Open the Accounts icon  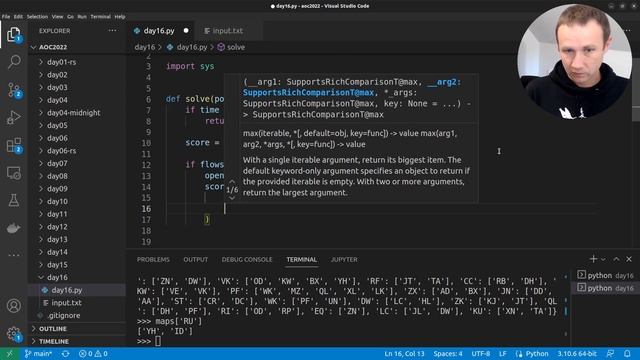pos(14,306)
